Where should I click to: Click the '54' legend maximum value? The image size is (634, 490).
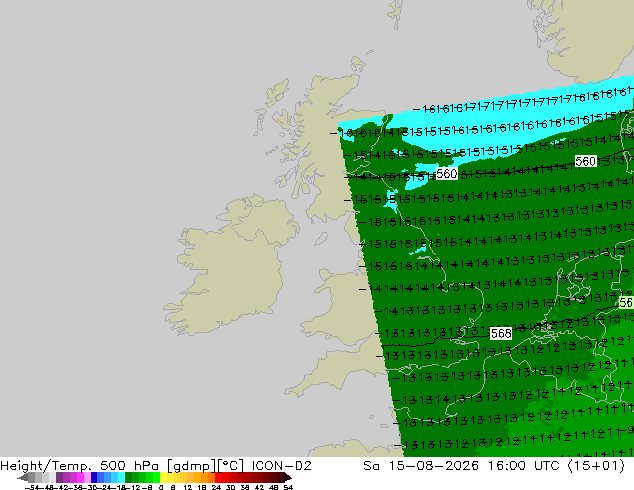(288, 487)
